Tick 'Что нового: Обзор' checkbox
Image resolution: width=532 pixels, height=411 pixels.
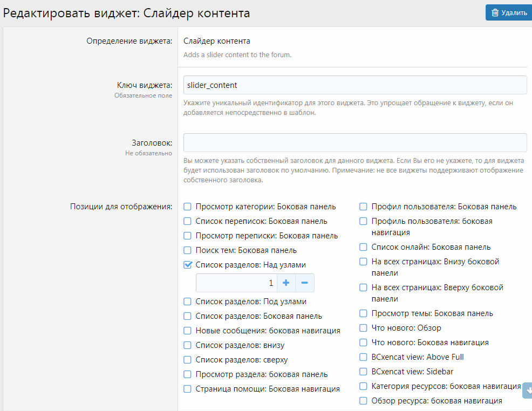pos(364,328)
